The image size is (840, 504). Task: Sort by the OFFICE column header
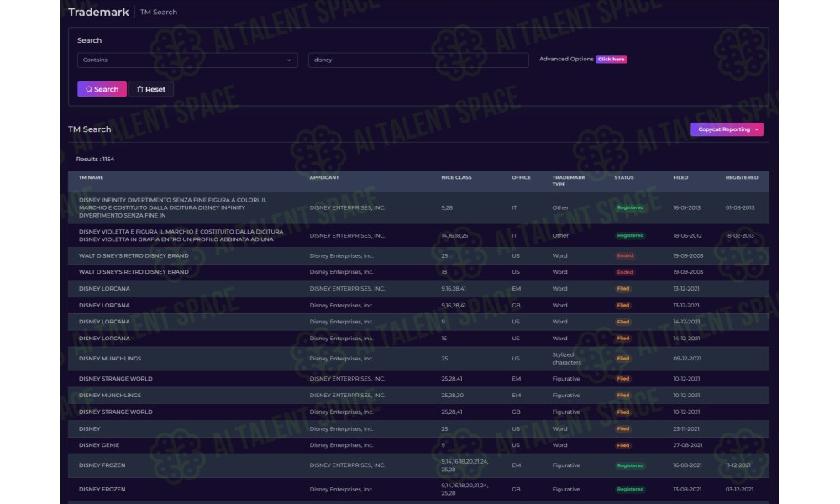[x=522, y=177]
